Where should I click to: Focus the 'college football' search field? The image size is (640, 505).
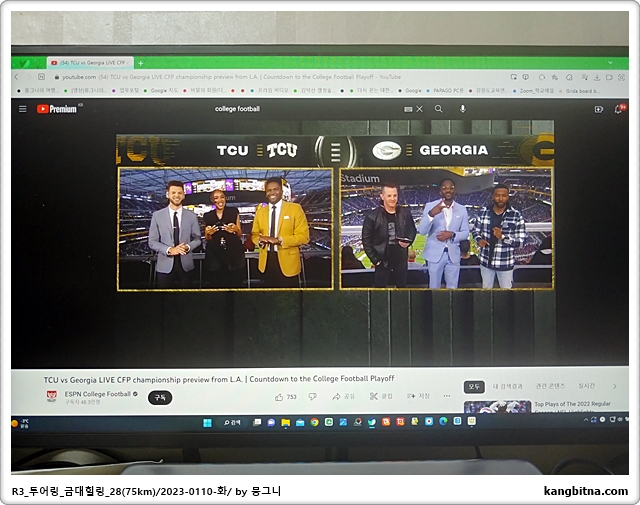point(306,109)
